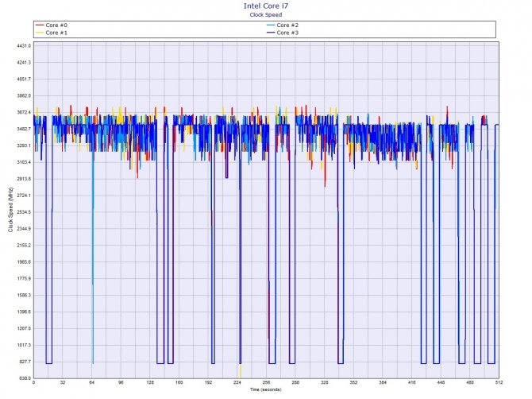
Task: Click the 416 x-axis tick label
Action: tap(411, 382)
